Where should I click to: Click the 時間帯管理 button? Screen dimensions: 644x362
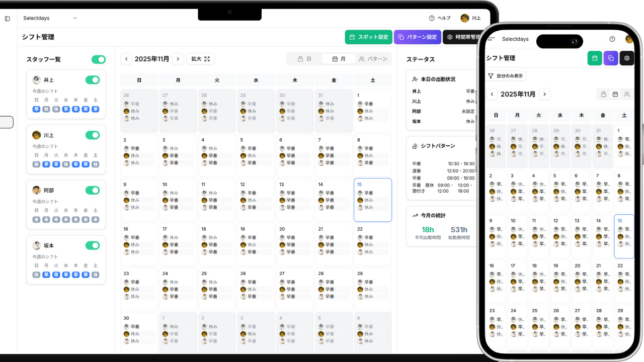[x=462, y=37]
